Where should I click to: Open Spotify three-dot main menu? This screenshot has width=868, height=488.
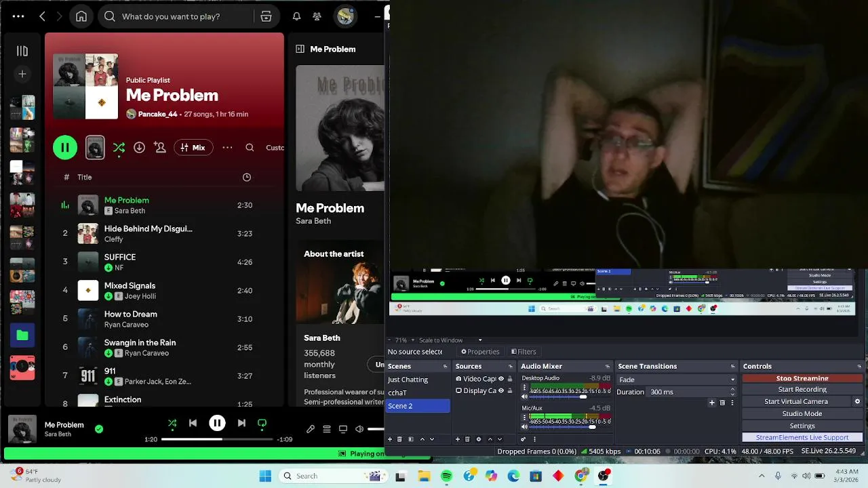18,16
